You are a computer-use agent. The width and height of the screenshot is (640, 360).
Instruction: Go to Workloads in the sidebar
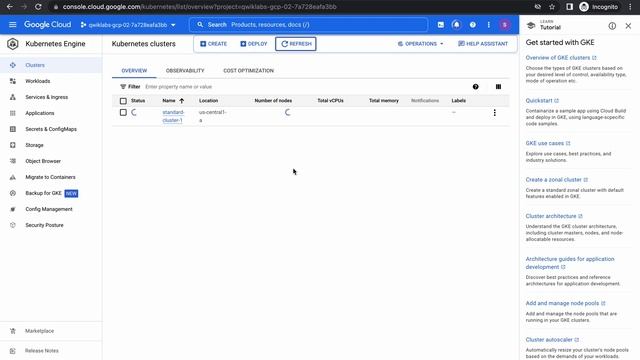[38, 81]
